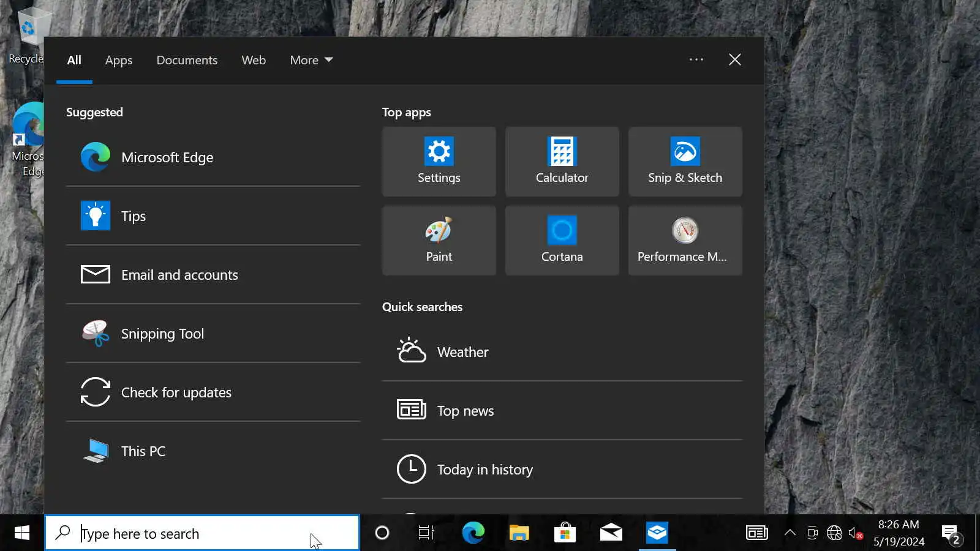Open Microsoft Edge from Suggested list

pos(213,157)
